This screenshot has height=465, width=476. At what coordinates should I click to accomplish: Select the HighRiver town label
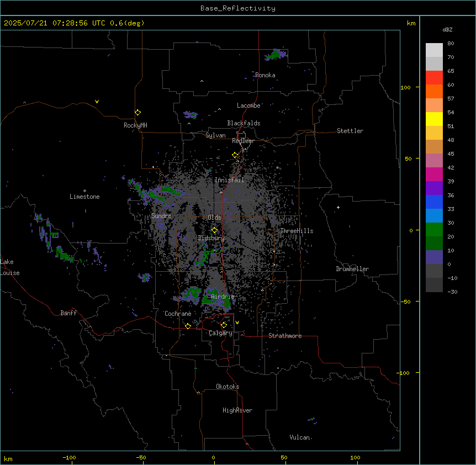tap(237, 410)
